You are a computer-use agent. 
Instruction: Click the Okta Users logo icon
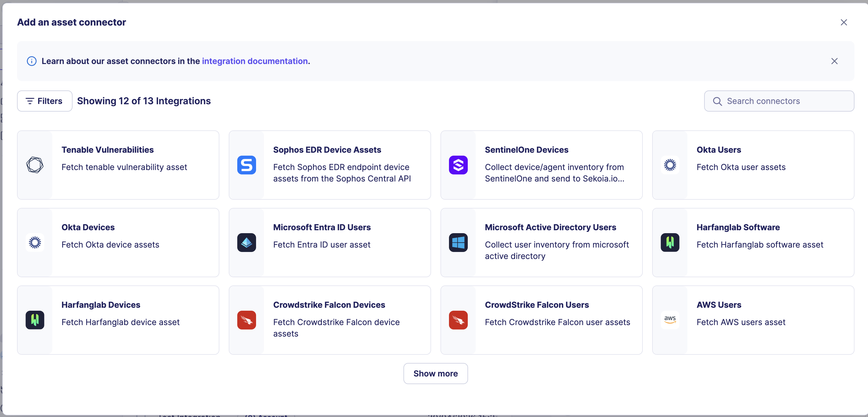(670, 165)
